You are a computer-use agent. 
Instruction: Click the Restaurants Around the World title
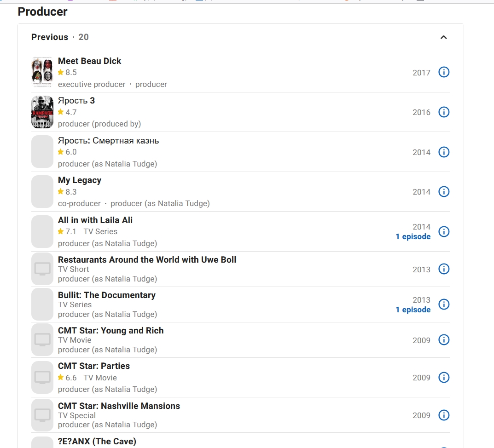coord(147,260)
